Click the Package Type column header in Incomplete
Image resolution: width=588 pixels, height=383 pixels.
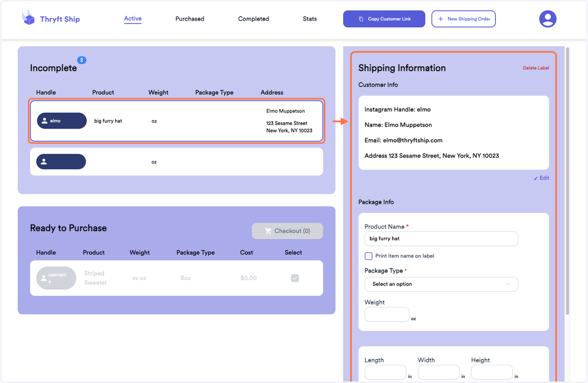tap(214, 92)
